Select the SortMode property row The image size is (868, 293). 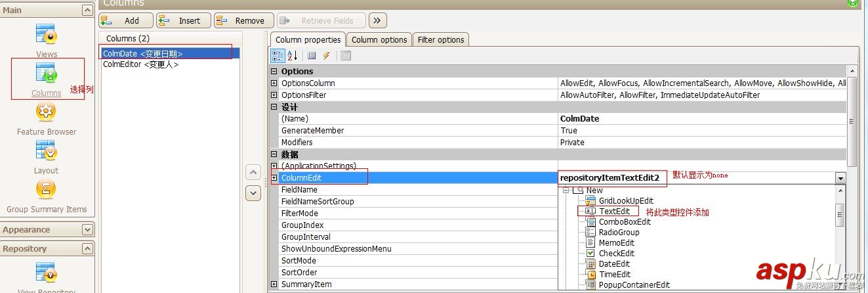coord(419,261)
